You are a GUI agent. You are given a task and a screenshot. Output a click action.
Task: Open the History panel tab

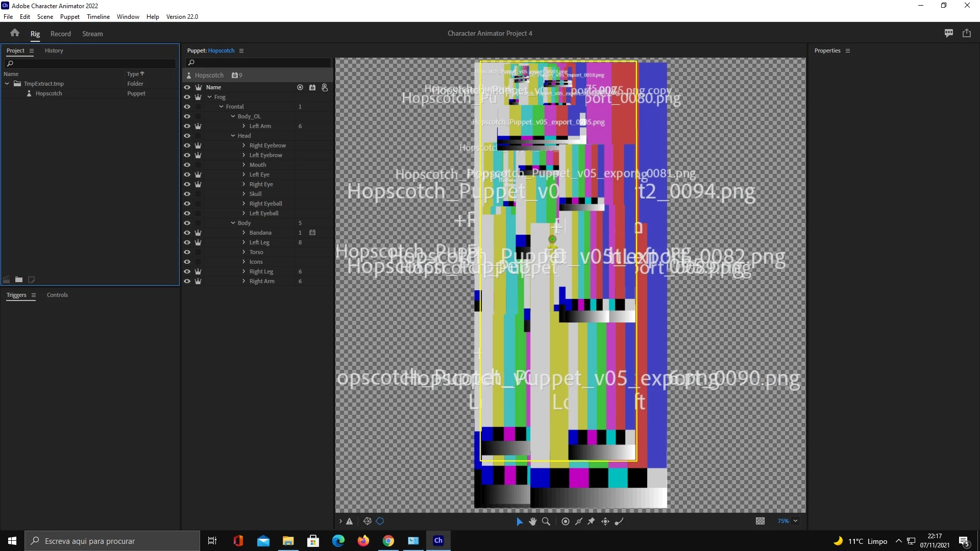point(54,51)
